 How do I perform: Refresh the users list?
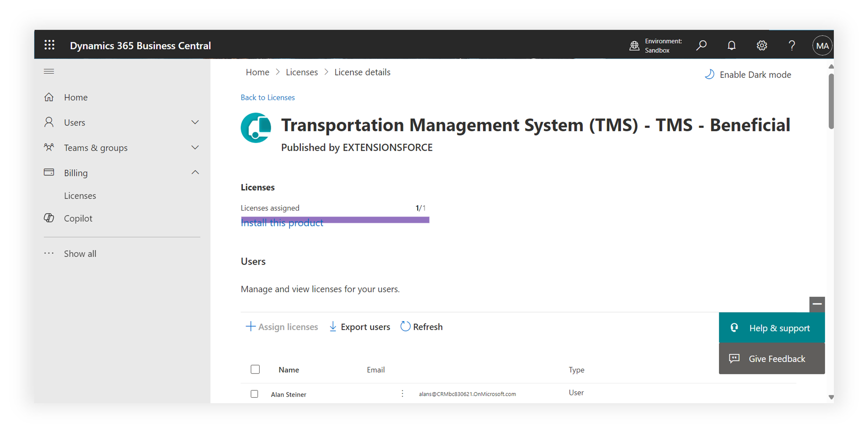point(421,326)
